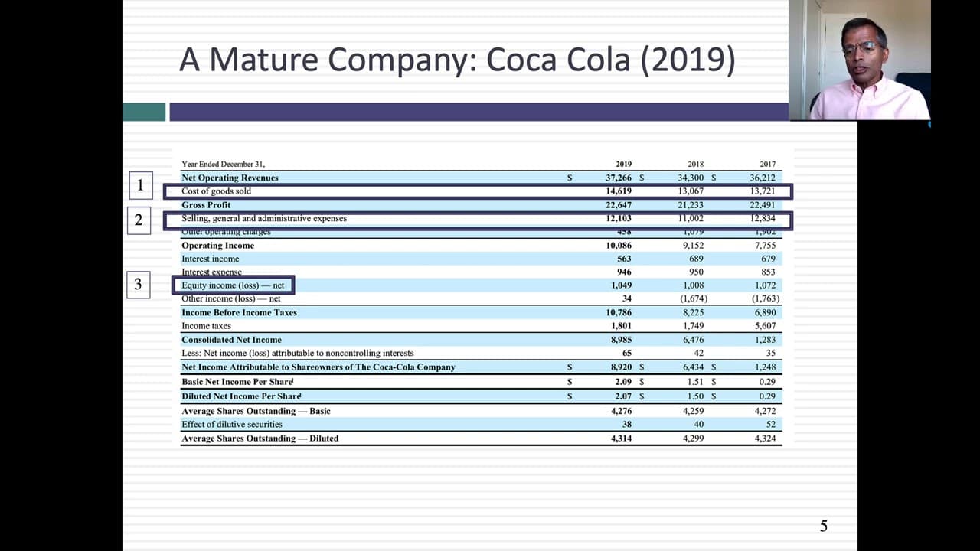Click the noncontrolling interests row label

tap(297, 353)
